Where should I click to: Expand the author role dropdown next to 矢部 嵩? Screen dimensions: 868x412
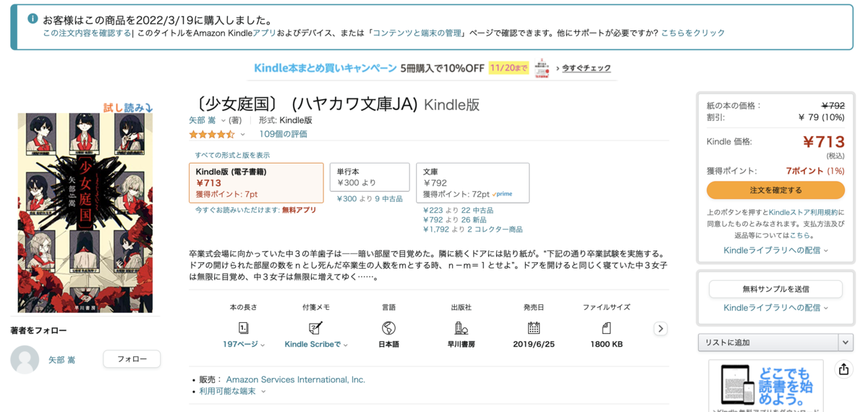pyautogui.click(x=224, y=121)
